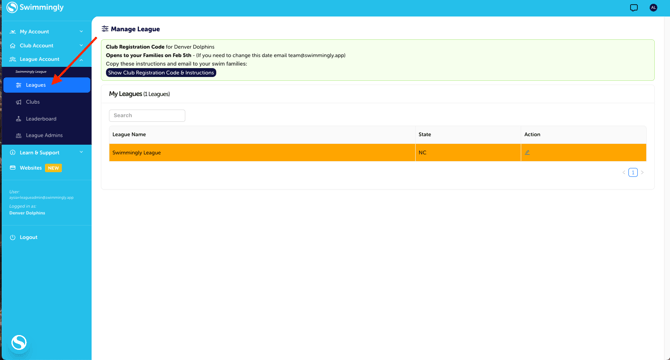Expand the My Account chevron
This screenshot has height=360, width=670.
81,32
